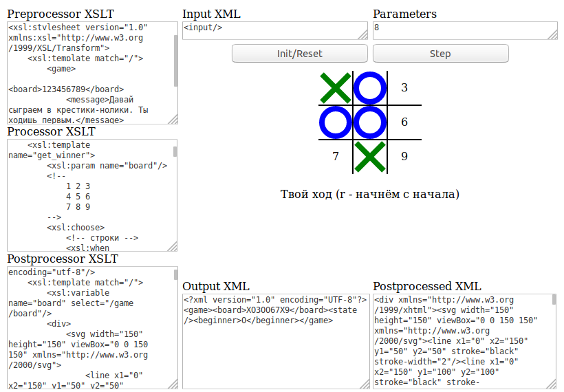Viewport: 564px width, 392px height.
Task: Click the resize grip of Parameters box
Action: point(554,36)
